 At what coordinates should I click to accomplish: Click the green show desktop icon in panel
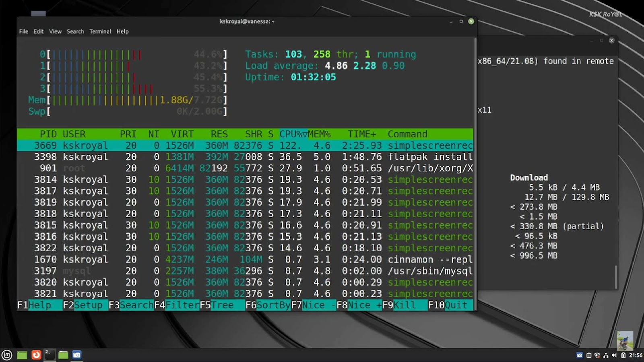tap(22, 355)
